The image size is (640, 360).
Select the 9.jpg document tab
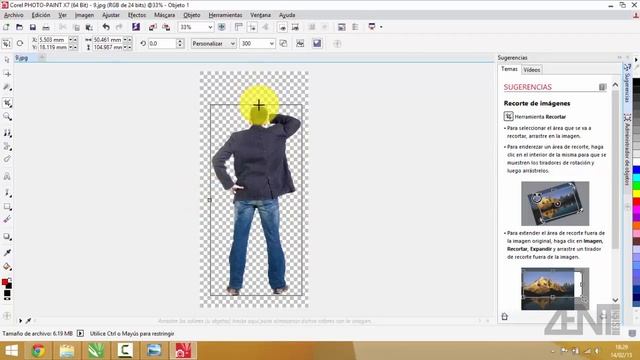(x=22, y=58)
